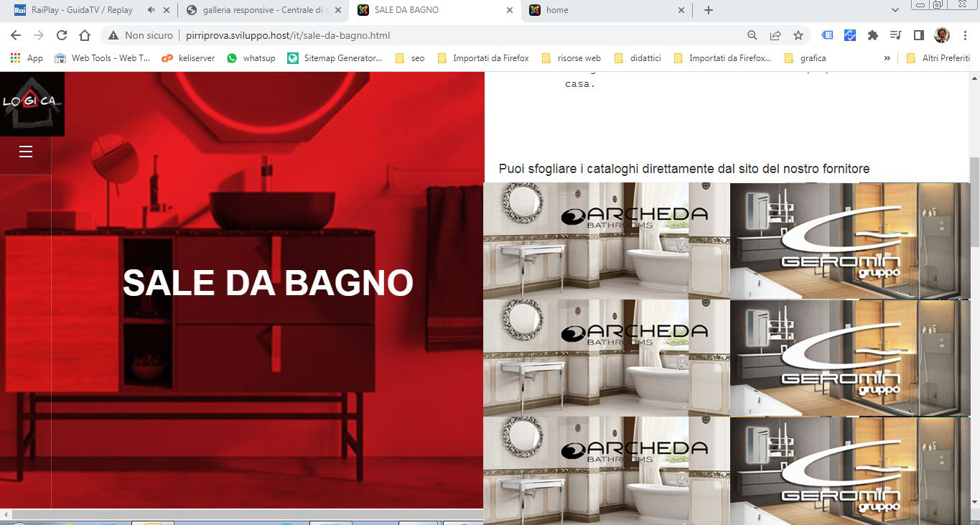The width and height of the screenshot is (980, 525).
Task: Open the bottommost Geromin Gruppo catalog banner
Action: 850,470
